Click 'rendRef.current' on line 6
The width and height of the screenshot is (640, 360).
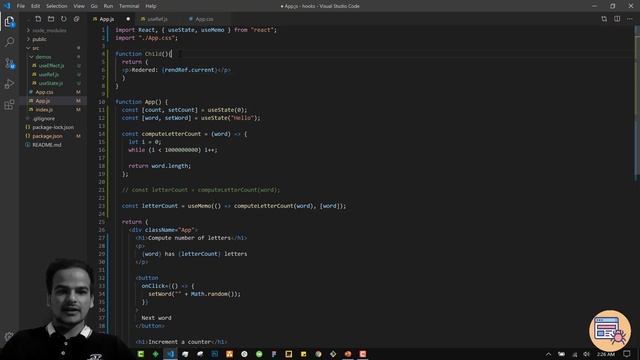click(189, 70)
